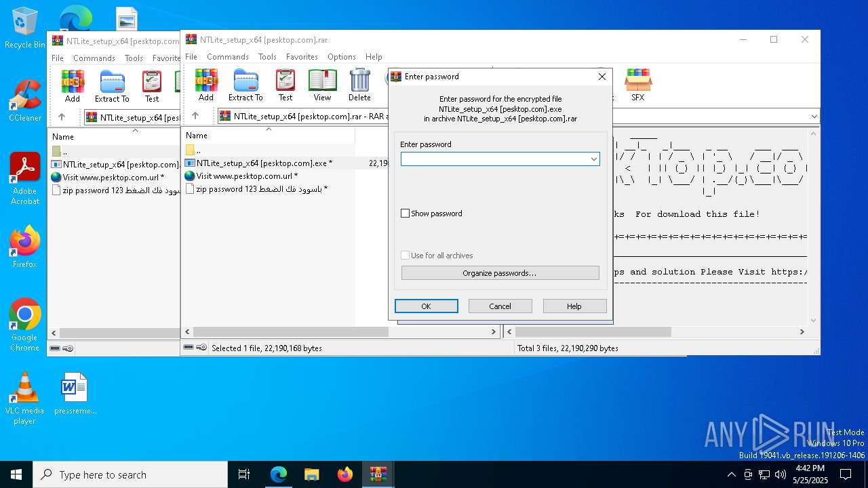Select the CCleaner desktop icon

[25, 101]
